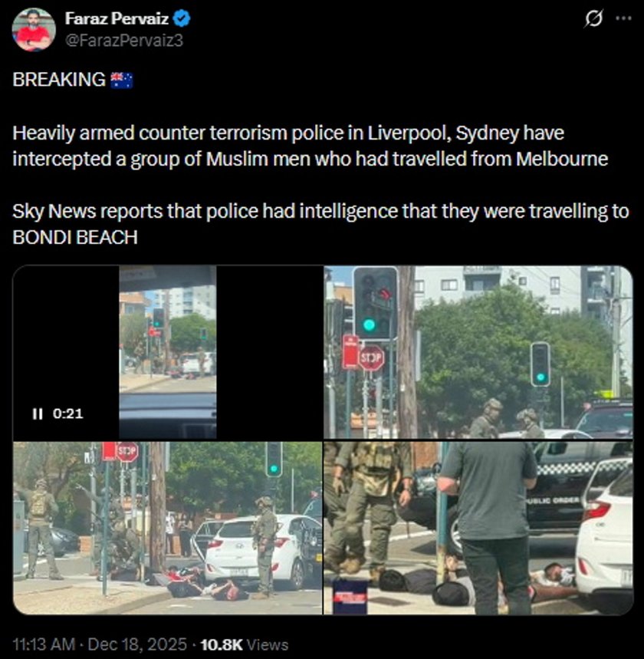Open the dashcam video in the media grid
This screenshot has width=644, height=659.
pyautogui.click(x=168, y=352)
